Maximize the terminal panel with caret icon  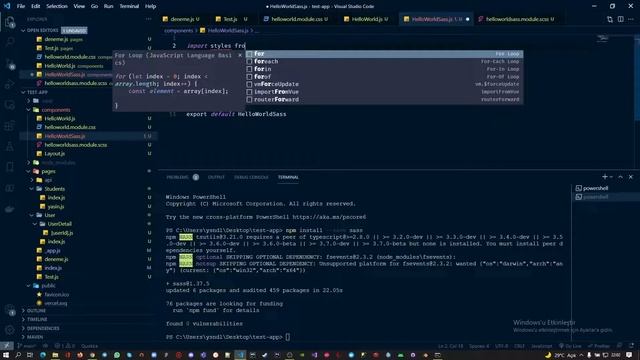click(620, 177)
